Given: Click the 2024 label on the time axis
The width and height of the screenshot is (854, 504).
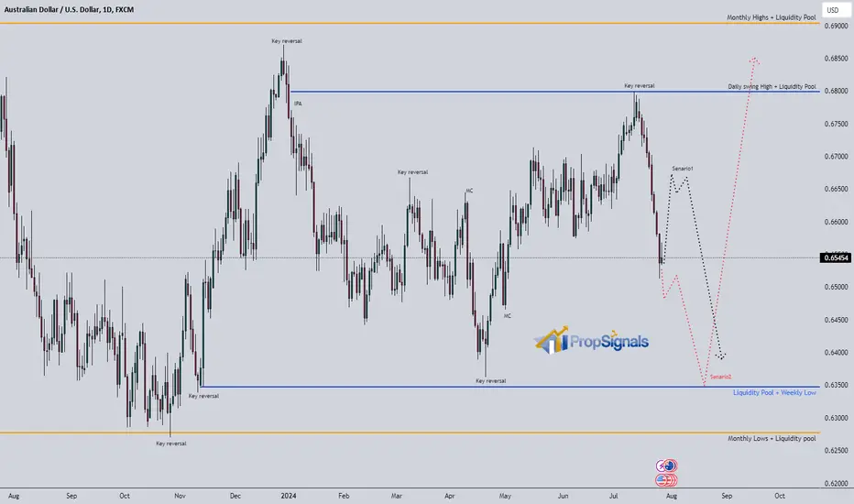Looking at the screenshot, I should [x=289, y=496].
